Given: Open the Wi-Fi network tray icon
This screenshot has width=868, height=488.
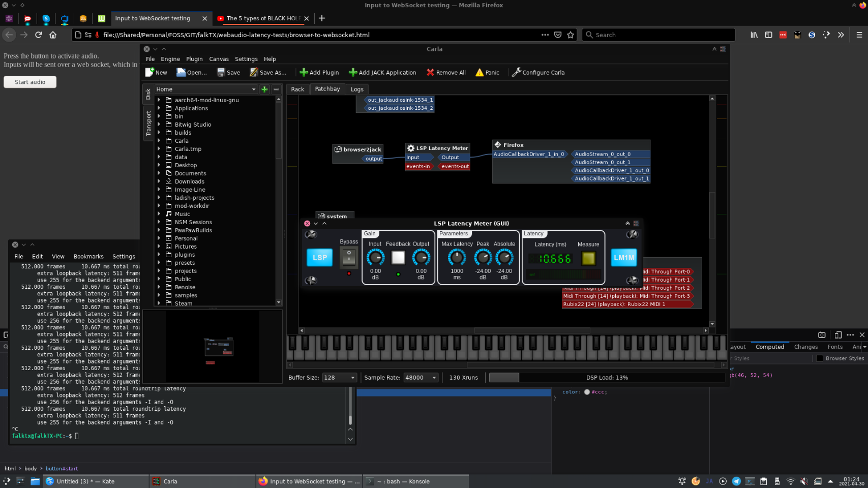Looking at the screenshot, I should coord(790,481).
